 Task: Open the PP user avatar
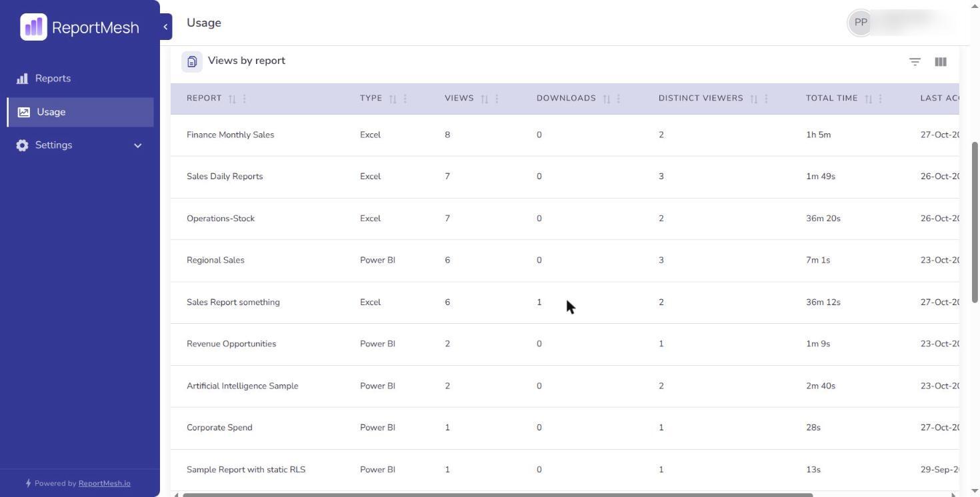(861, 23)
